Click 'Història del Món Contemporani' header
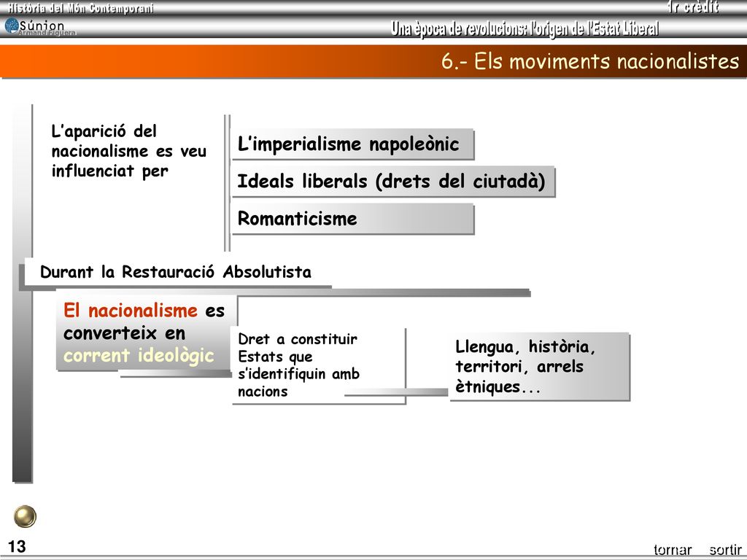This screenshot has height=560, width=747. 80,7
